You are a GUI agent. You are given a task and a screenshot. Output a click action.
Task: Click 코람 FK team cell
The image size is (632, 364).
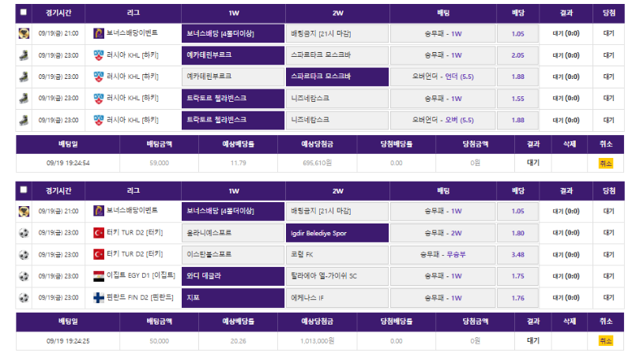point(337,255)
